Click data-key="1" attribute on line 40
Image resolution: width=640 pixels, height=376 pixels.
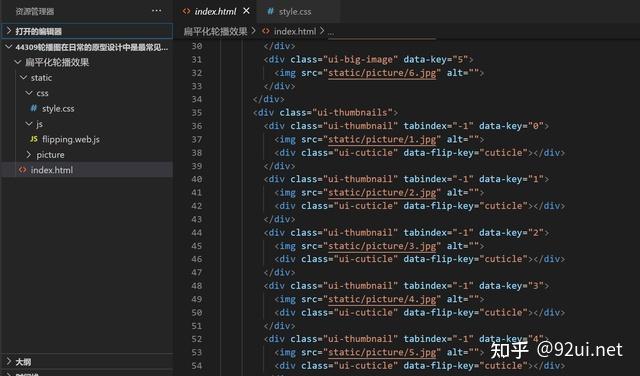[x=511, y=179]
